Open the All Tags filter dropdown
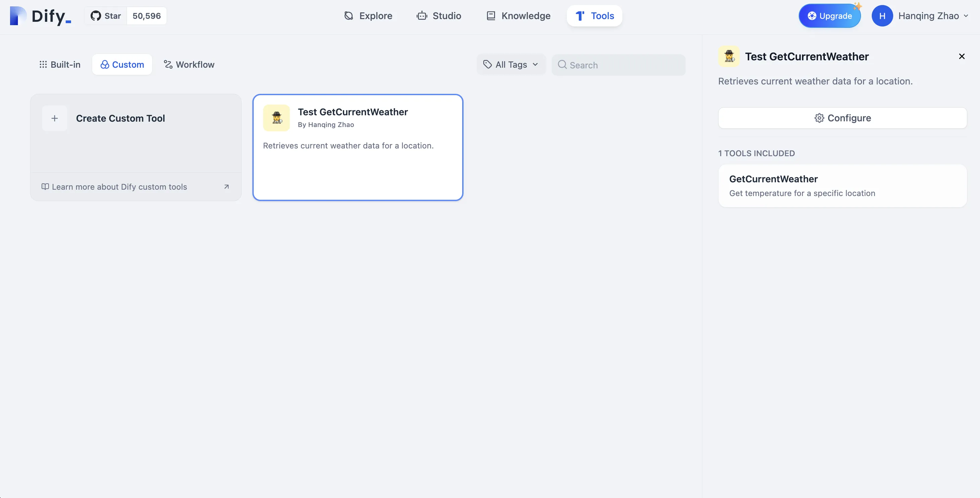Viewport: 980px width, 498px height. pos(510,65)
